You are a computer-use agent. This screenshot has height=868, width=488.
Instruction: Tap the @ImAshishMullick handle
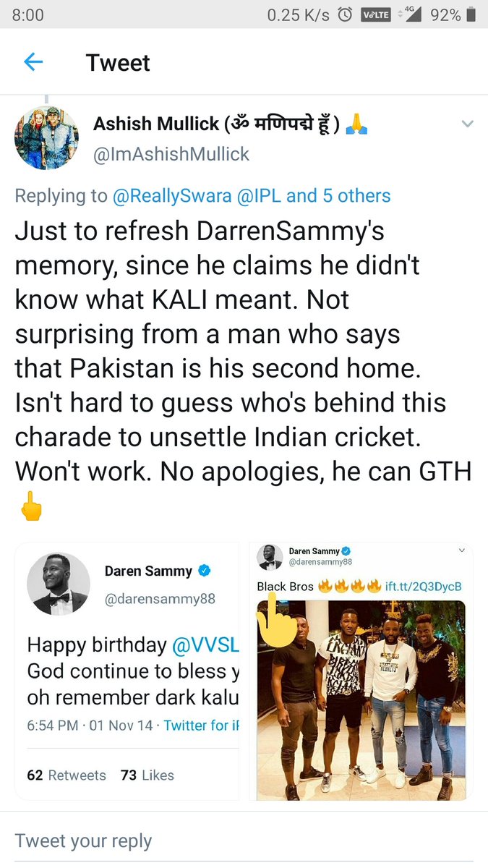coord(171,153)
